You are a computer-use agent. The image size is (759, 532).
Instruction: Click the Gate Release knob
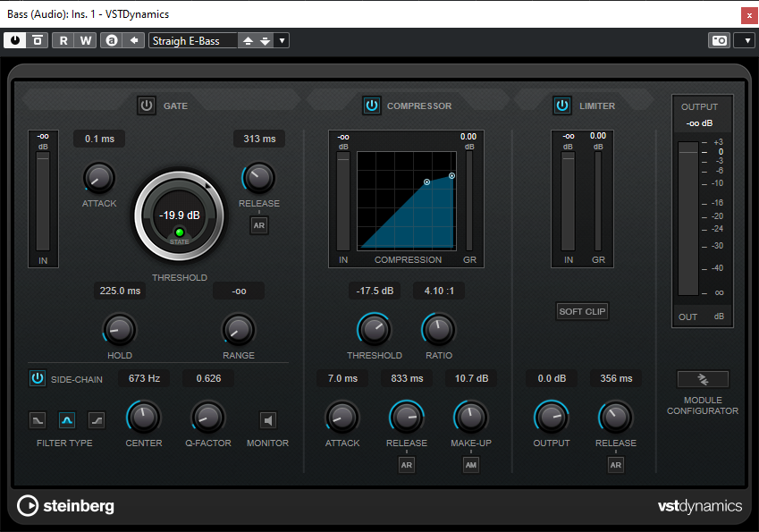click(259, 178)
